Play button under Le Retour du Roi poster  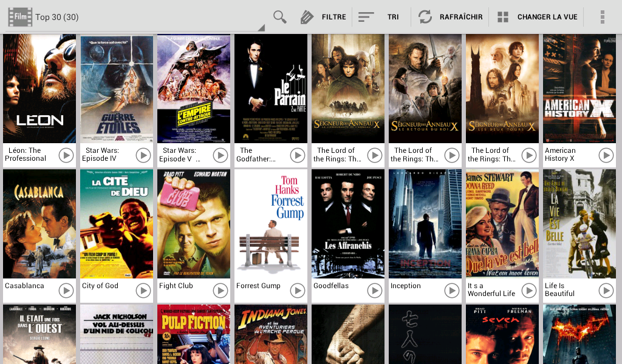pos(451,155)
